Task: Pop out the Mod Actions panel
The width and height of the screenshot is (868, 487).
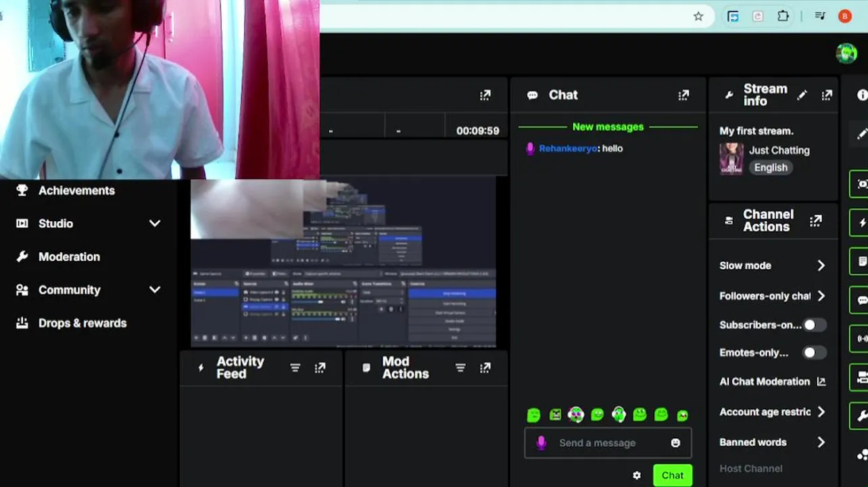Action: (485, 368)
